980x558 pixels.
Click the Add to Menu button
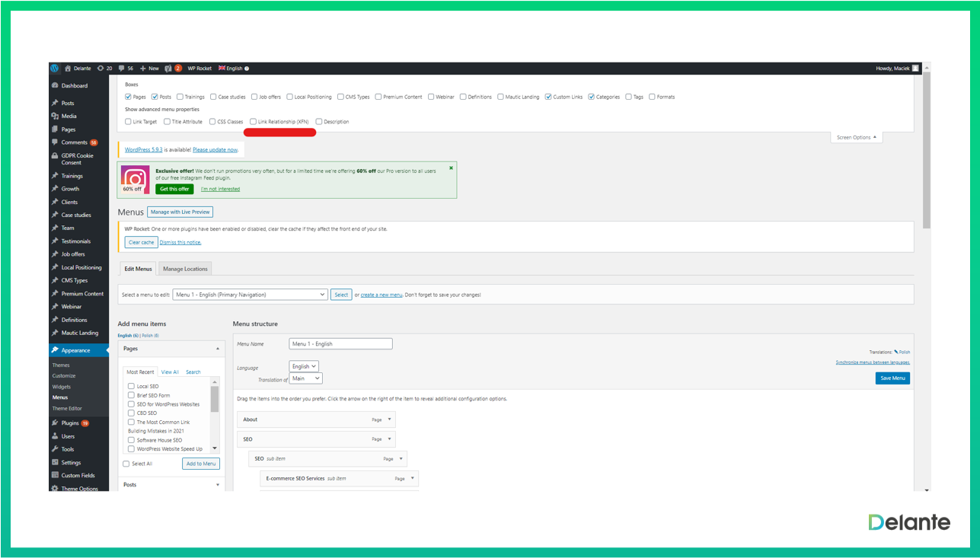tap(201, 464)
